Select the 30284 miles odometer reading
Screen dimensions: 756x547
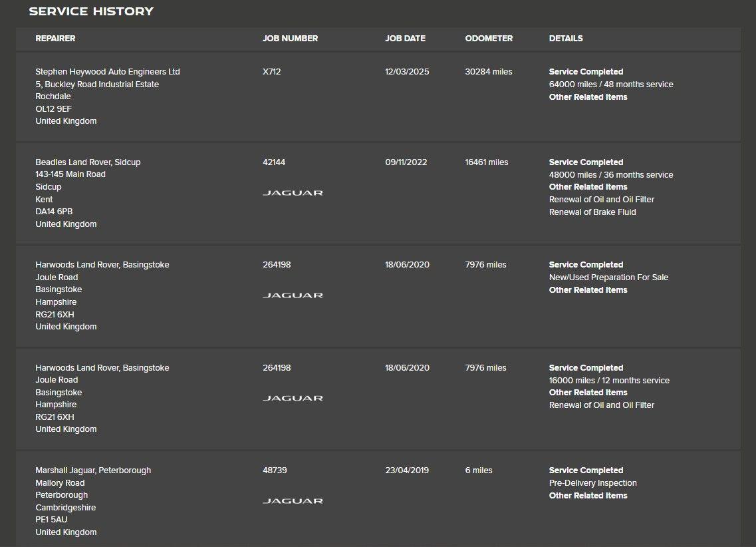tap(489, 71)
